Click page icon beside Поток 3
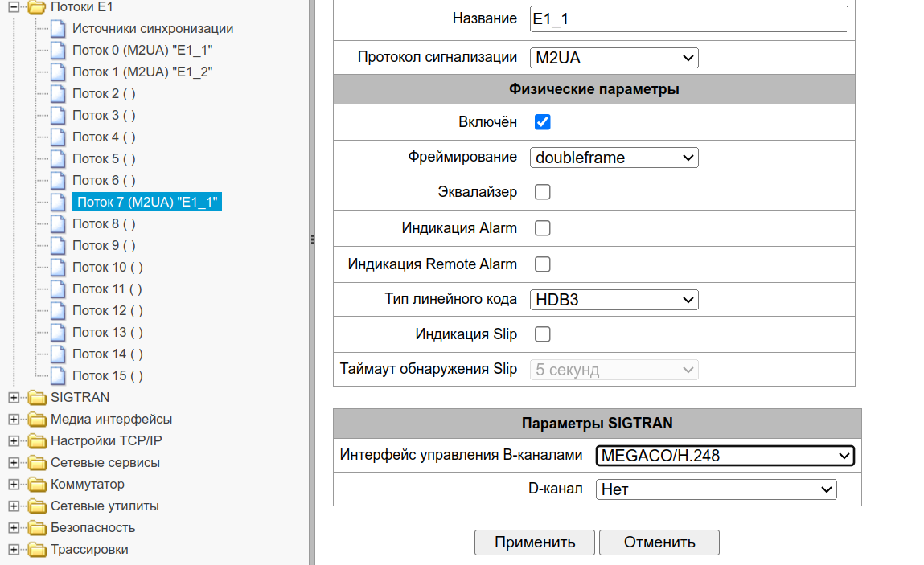 58,116
